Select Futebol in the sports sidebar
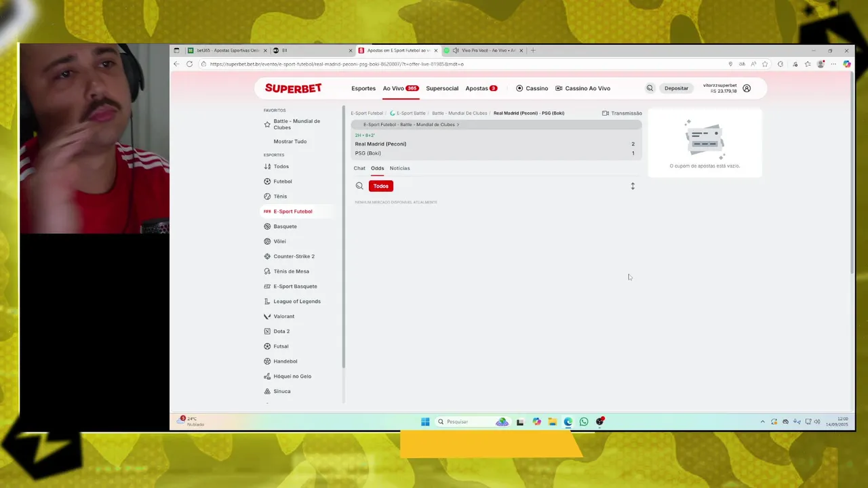The width and height of the screenshot is (868, 488). click(x=282, y=182)
